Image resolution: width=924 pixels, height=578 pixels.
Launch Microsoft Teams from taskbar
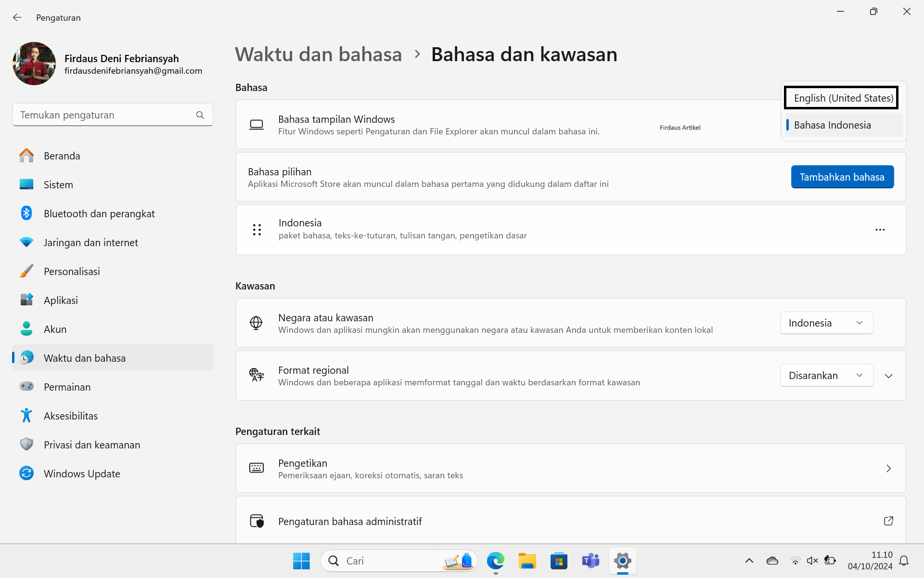tap(590, 561)
